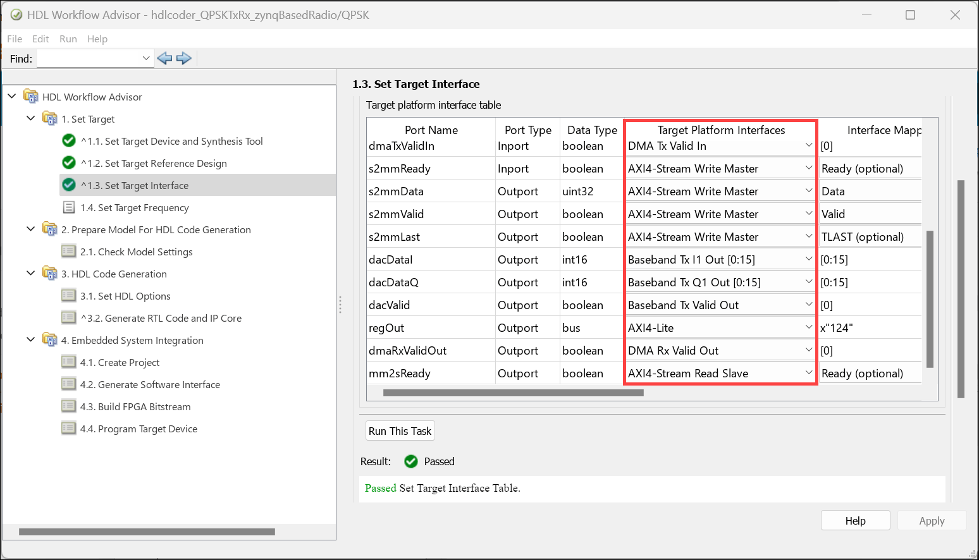The height and width of the screenshot is (560, 979).
Task: Collapse the 3. HDL Code Generation node
Action: (30, 273)
